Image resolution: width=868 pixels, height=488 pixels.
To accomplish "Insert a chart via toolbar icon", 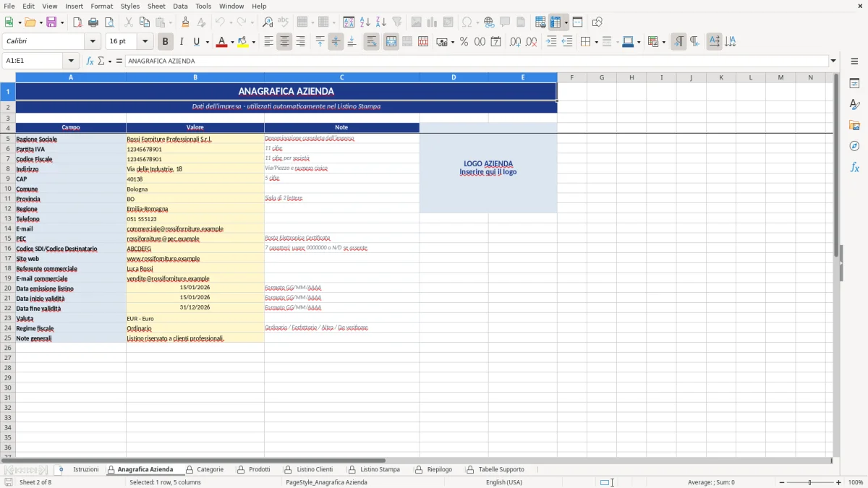I will (433, 22).
